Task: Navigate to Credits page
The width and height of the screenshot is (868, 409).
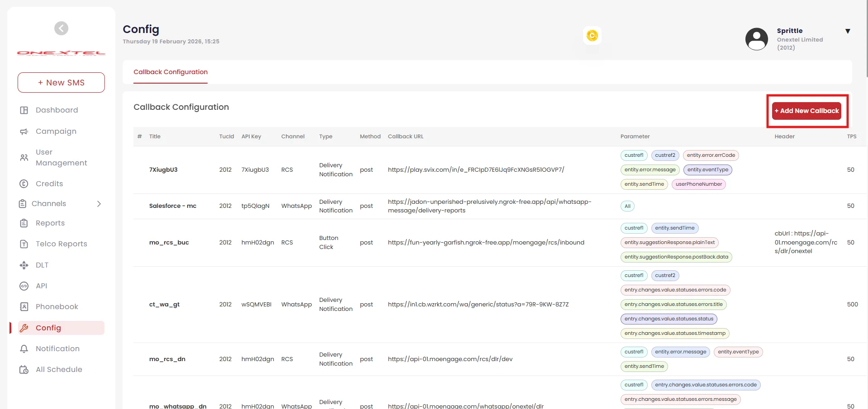Action: coord(49,184)
